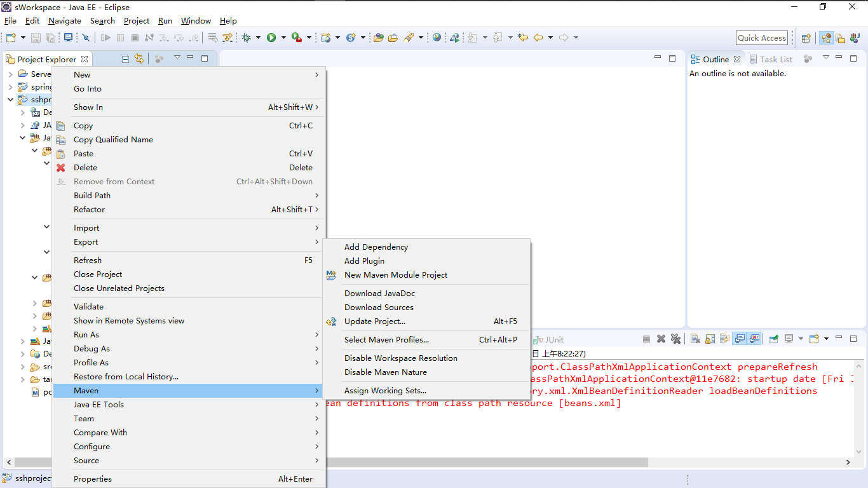Click Restore from Local History... entry
Screen dimensions: 868x488
(189, 376)
